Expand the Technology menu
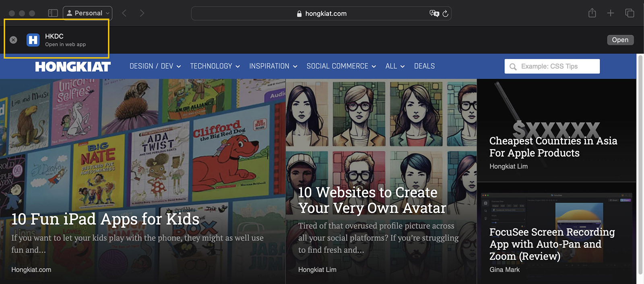 coord(215,66)
